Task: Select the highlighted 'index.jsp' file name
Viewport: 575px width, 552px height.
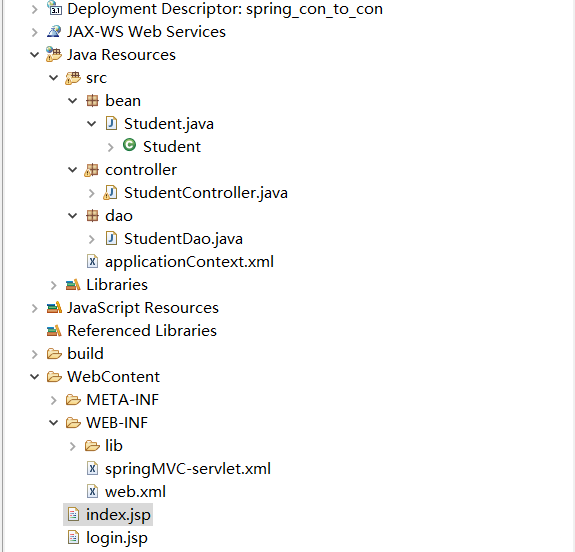Action: point(118,515)
